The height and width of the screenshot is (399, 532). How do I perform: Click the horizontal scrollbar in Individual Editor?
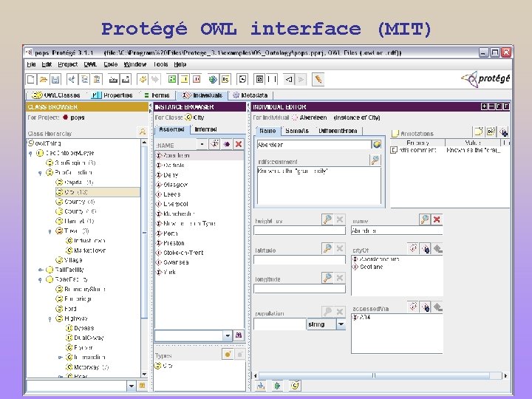(x=374, y=375)
